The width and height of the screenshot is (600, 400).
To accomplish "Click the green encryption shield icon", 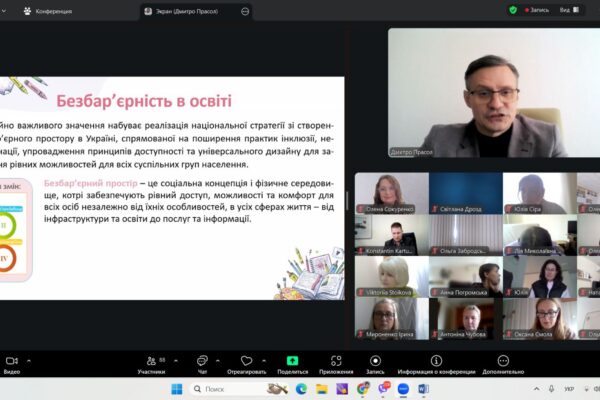I will pos(513,9).
